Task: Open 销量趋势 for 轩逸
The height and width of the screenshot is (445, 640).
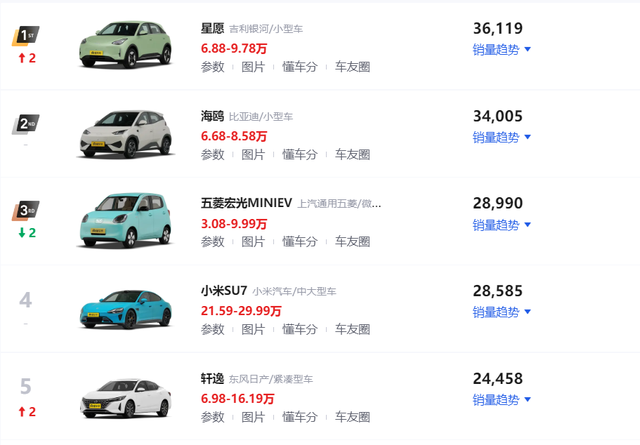Action: click(501, 400)
